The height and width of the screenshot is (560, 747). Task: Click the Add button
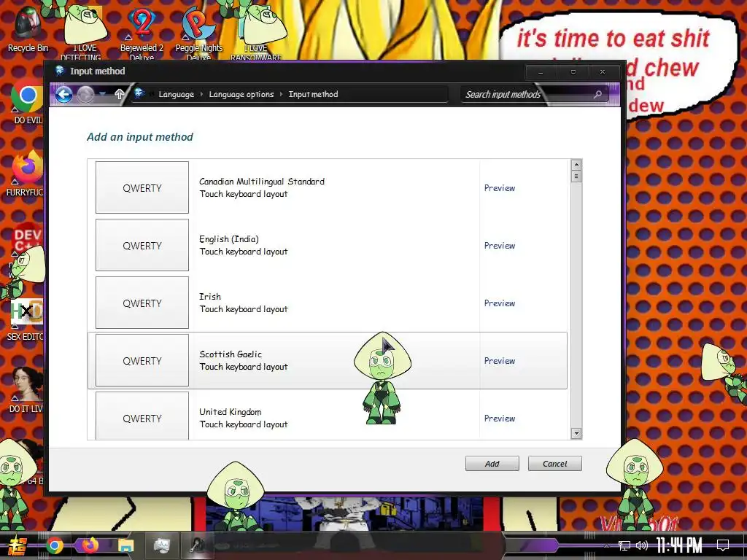tap(492, 463)
